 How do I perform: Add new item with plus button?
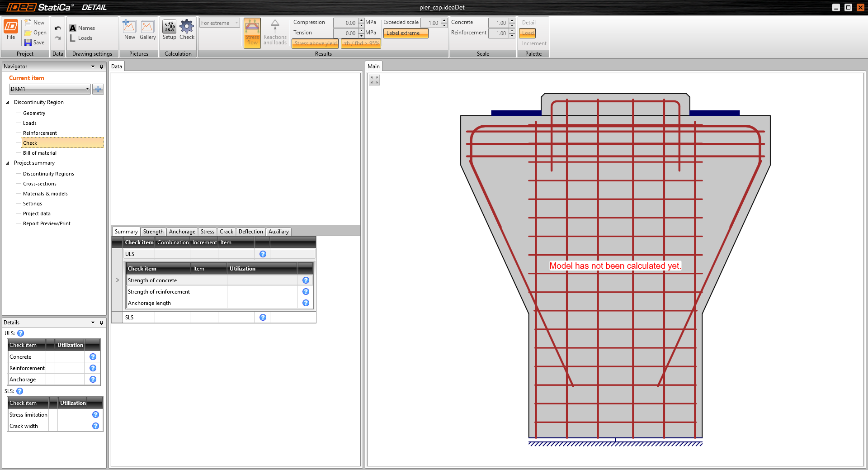(98, 89)
